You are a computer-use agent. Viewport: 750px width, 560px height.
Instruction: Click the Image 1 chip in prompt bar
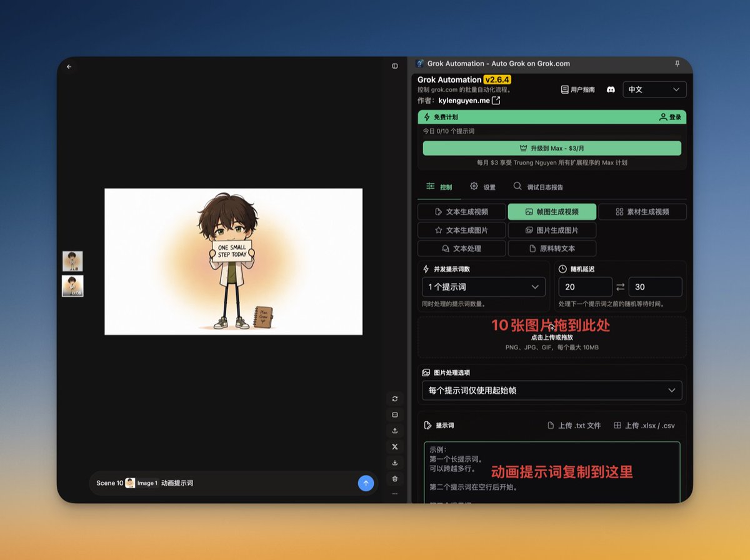coord(141,483)
